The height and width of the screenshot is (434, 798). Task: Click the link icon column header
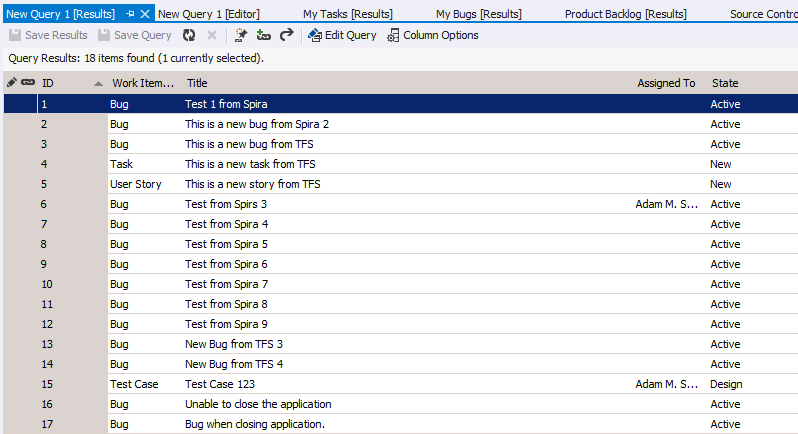click(x=27, y=82)
